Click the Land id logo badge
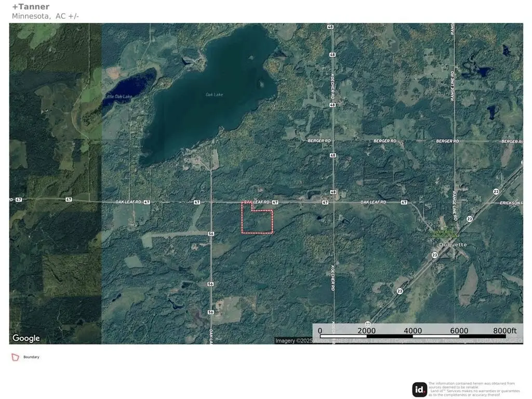This screenshot has height=399, width=532. (419, 390)
